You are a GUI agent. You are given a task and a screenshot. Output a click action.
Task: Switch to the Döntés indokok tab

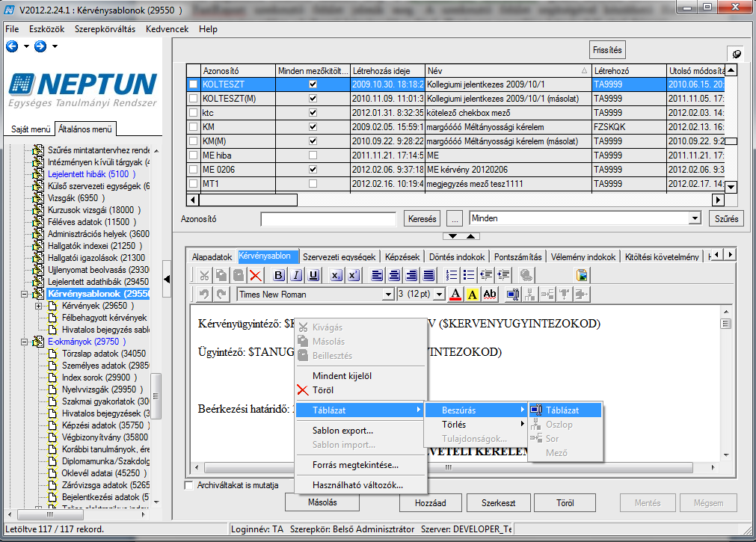(457, 257)
